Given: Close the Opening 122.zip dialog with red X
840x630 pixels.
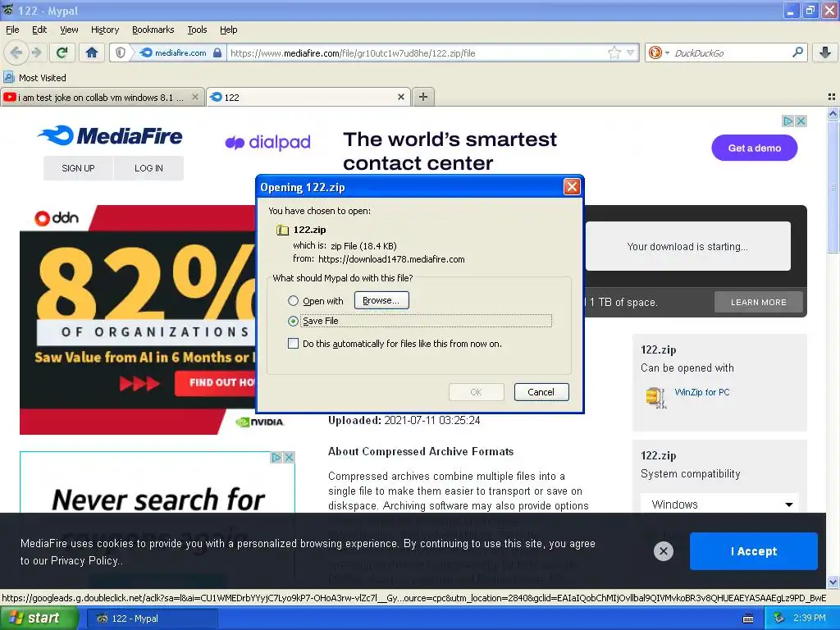Looking at the screenshot, I should [572, 186].
